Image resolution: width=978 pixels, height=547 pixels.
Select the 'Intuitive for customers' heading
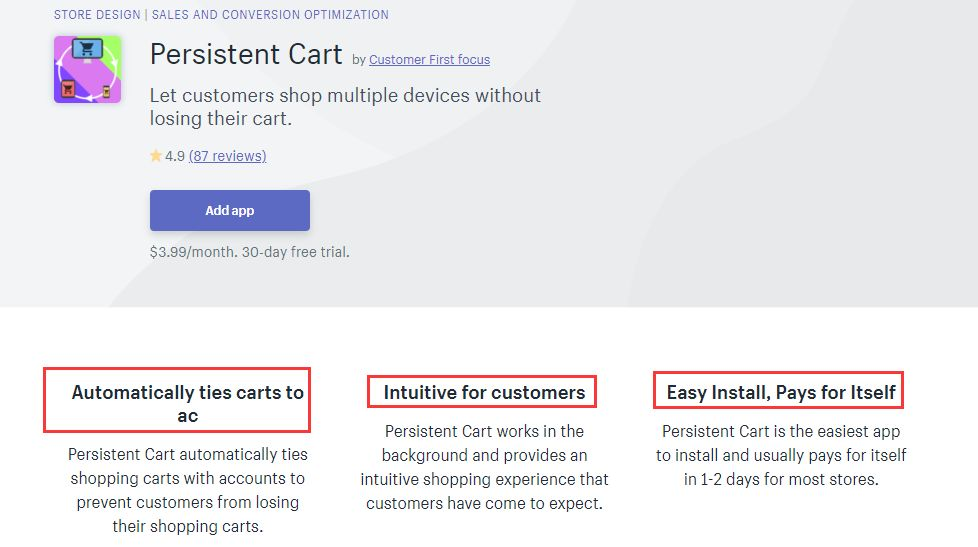tap(484, 392)
